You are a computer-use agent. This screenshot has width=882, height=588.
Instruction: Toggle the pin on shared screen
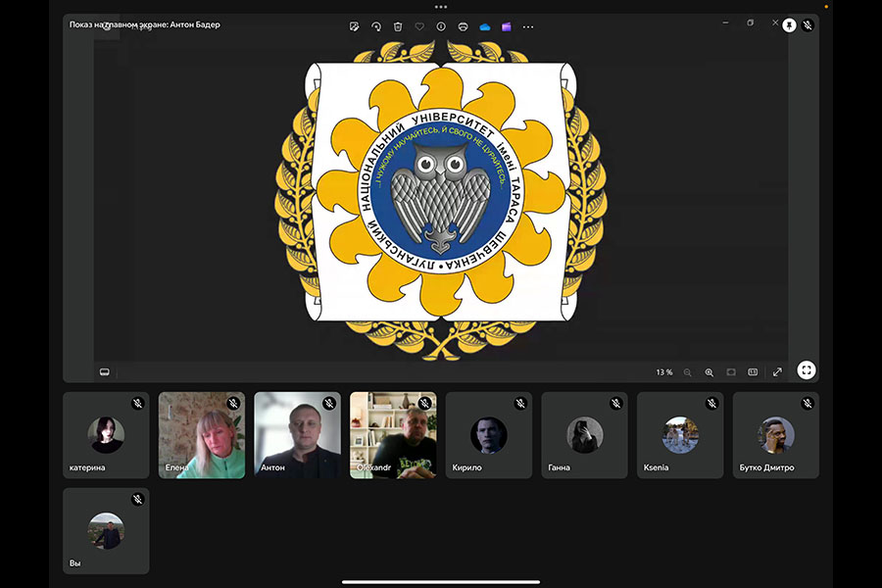pos(789,25)
